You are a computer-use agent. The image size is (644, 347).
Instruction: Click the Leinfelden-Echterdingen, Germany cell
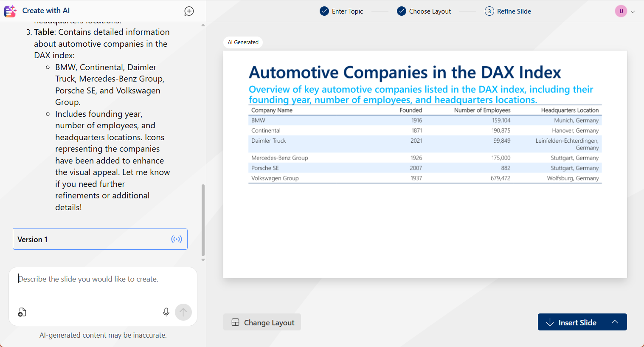(567, 144)
